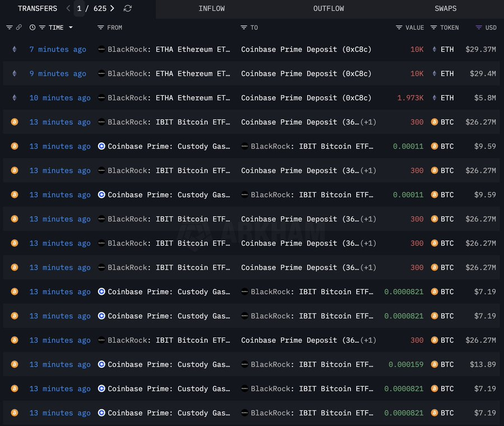
Task: Refresh the transfers list
Action: point(128,8)
